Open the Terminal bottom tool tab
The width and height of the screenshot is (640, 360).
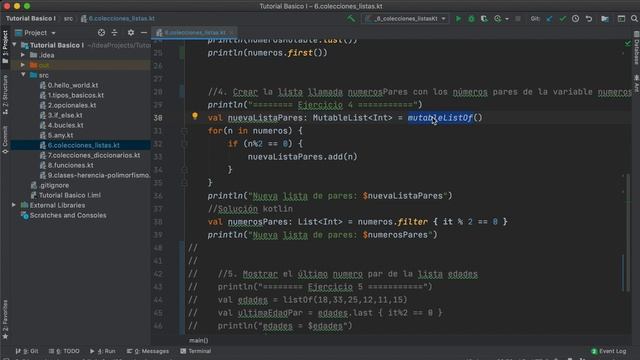(196, 351)
